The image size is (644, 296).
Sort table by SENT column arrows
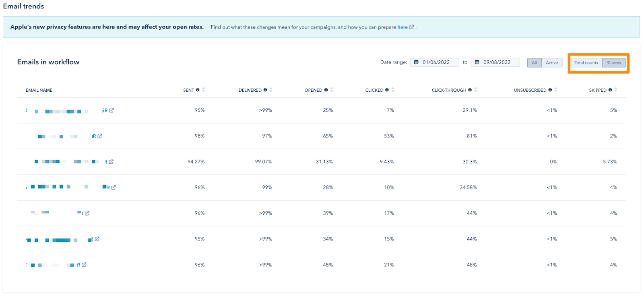tap(203, 90)
